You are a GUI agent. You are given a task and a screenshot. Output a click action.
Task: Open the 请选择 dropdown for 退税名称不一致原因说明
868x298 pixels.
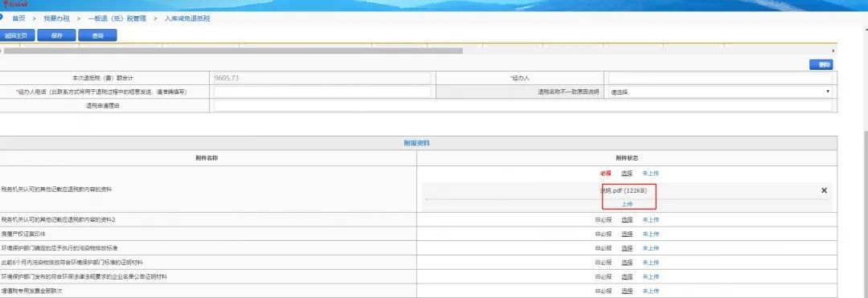click(720, 92)
